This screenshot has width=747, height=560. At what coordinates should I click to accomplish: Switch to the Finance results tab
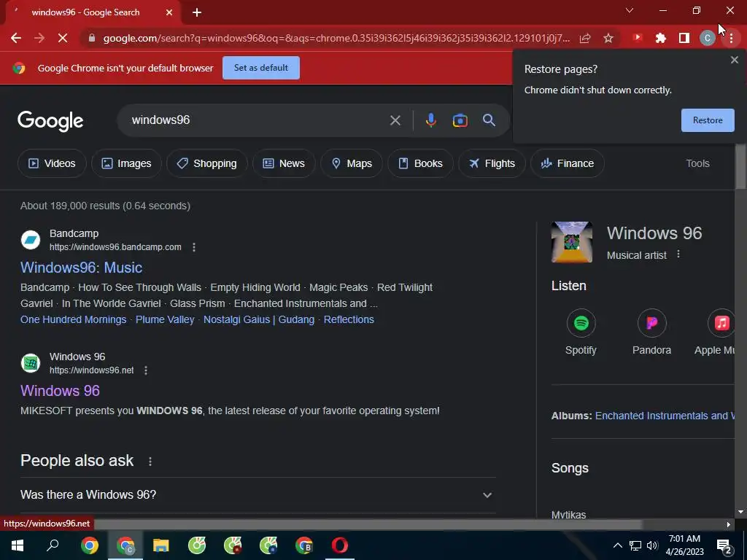pyautogui.click(x=568, y=163)
